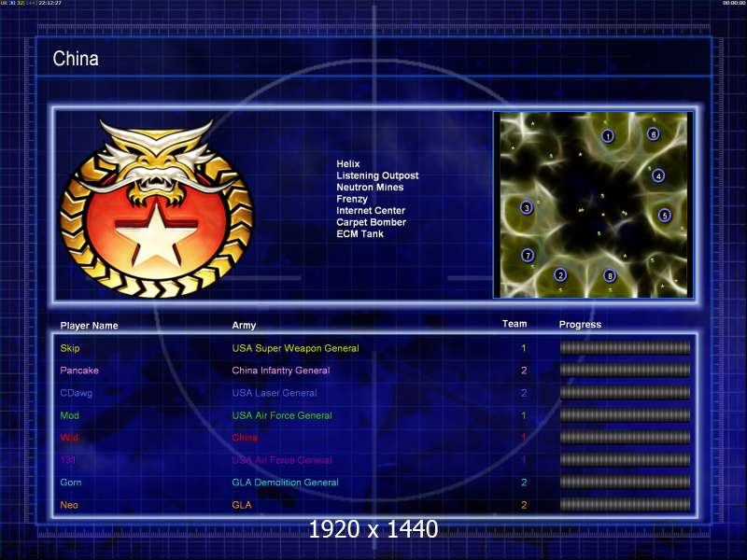
Task: Click the Frenzy entry
Action: (x=352, y=199)
